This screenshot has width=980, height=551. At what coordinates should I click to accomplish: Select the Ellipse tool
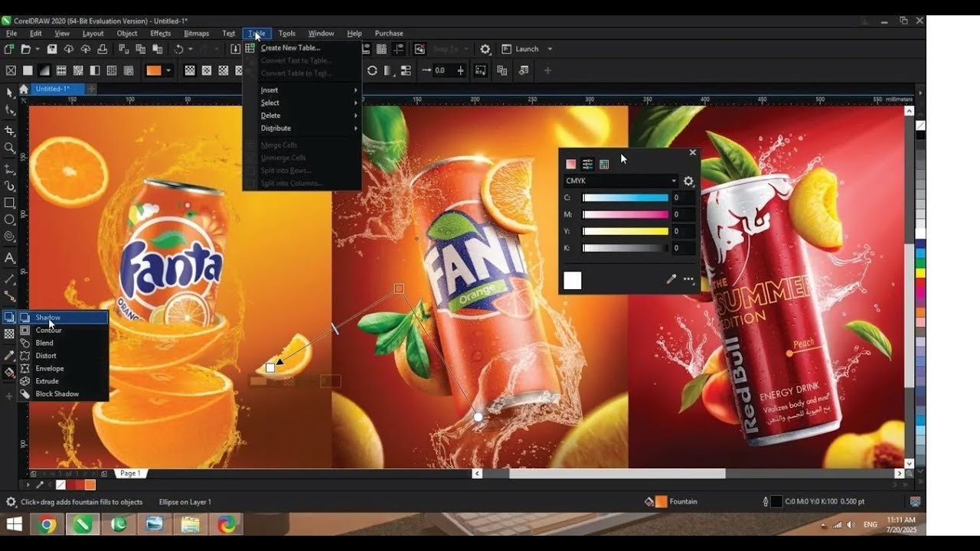(x=9, y=220)
